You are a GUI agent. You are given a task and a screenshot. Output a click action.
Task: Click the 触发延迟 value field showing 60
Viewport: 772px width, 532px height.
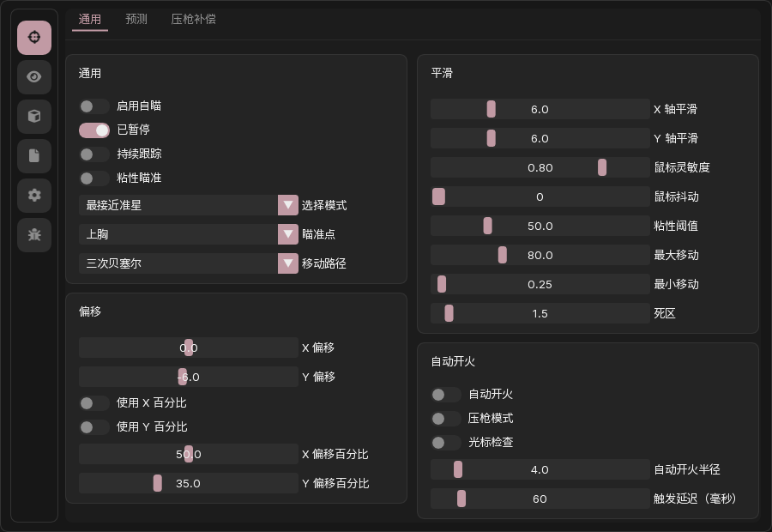(540, 499)
